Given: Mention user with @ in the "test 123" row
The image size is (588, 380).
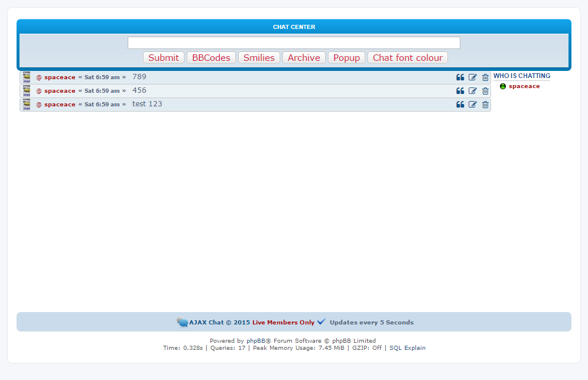Looking at the screenshot, I should pos(39,104).
